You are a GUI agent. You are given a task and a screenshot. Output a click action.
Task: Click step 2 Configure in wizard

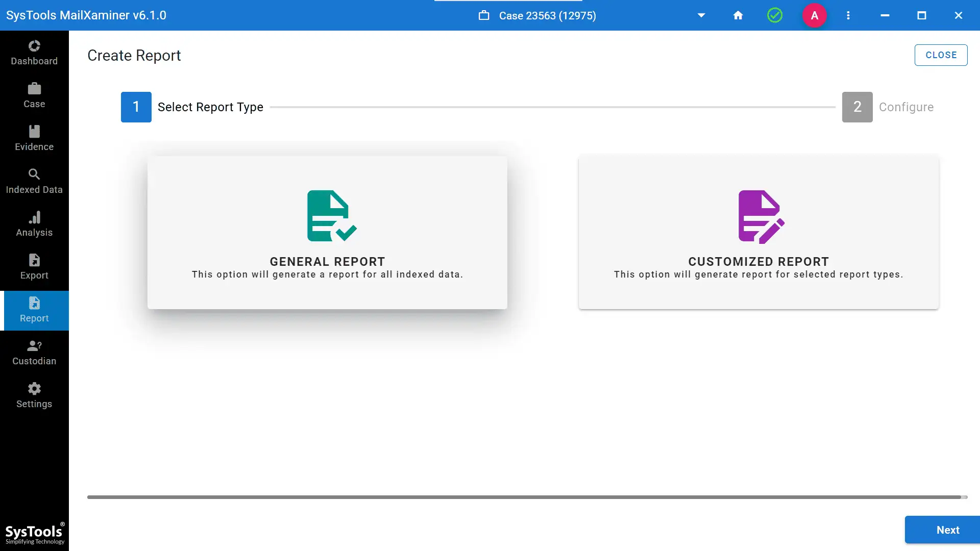pos(857,107)
